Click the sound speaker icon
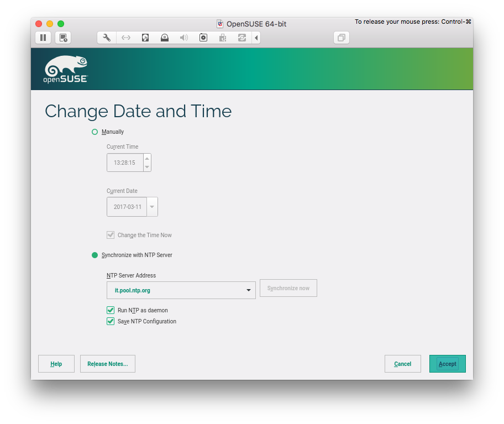This screenshot has height=424, width=504. click(x=184, y=38)
